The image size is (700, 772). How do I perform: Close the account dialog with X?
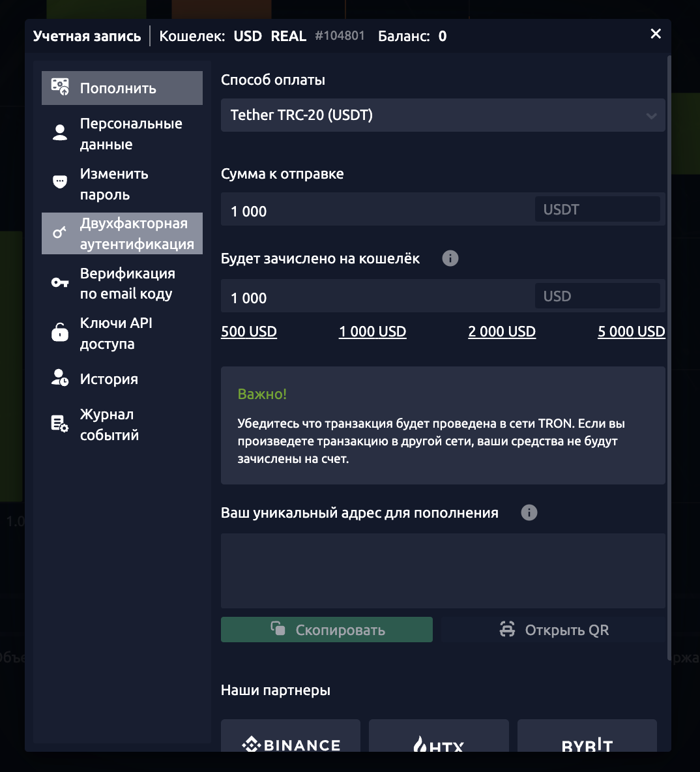point(656,33)
